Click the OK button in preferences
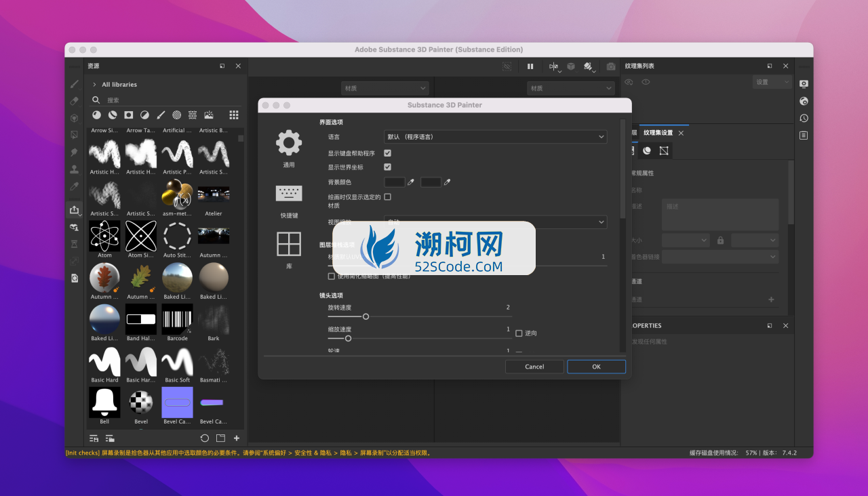This screenshot has width=868, height=496. click(x=596, y=367)
